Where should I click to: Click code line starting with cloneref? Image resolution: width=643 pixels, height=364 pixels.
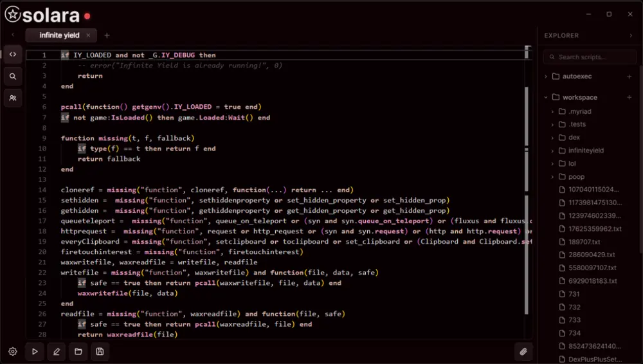click(207, 190)
